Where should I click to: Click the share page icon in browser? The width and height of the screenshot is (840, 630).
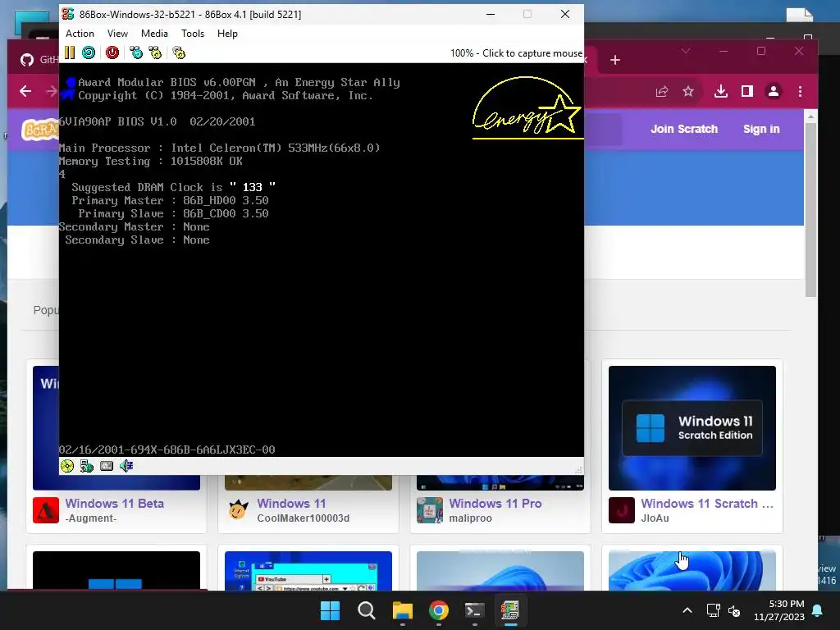662,92
